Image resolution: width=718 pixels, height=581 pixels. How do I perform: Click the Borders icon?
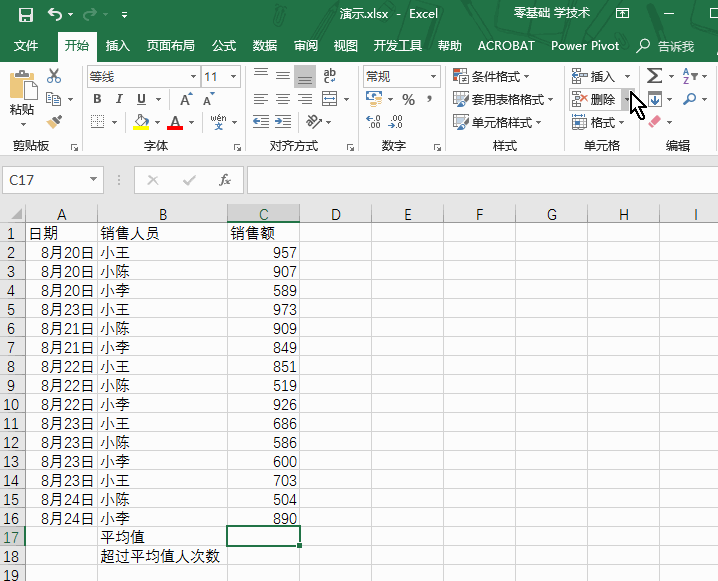coord(97,122)
